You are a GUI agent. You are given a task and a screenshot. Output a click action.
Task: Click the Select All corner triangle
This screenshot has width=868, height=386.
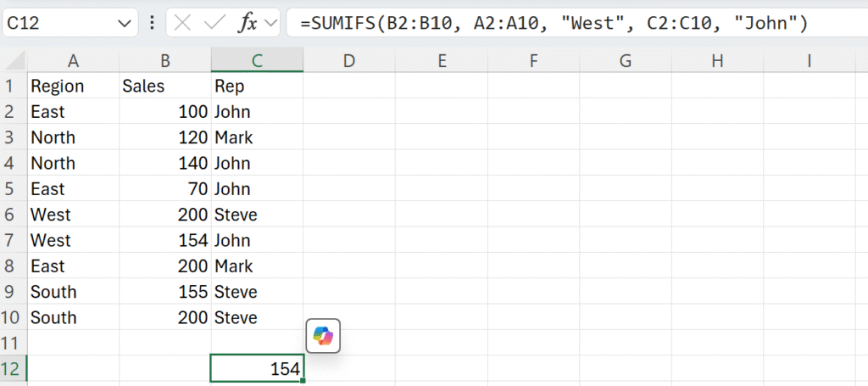(x=15, y=60)
